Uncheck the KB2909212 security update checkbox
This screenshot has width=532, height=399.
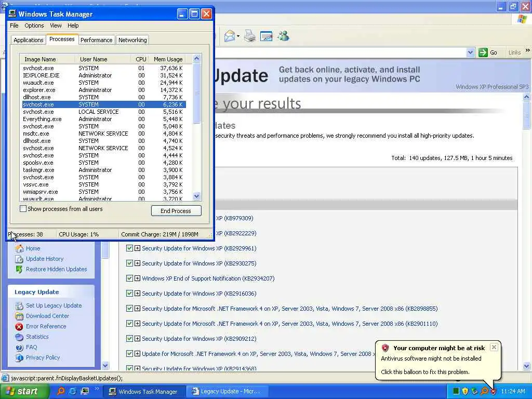(x=129, y=338)
